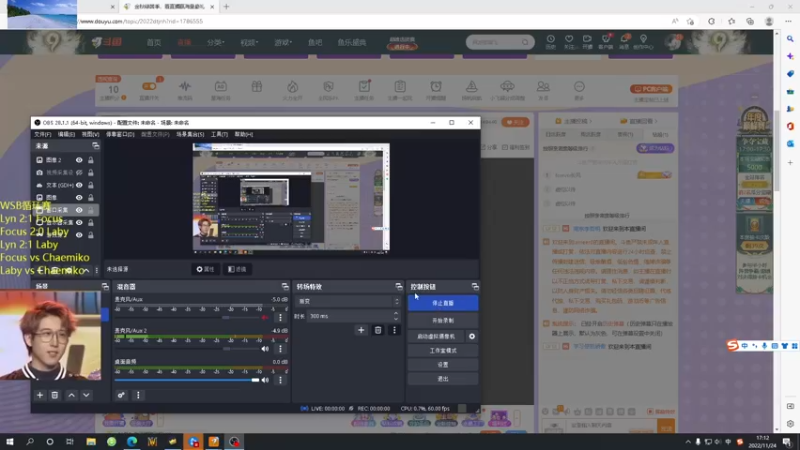
Task: Add a new transition with plus icon
Action: [361, 330]
